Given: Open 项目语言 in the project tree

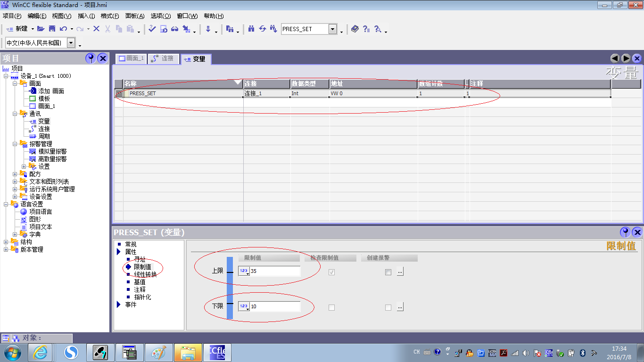Looking at the screenshot, I should point(41,212).
